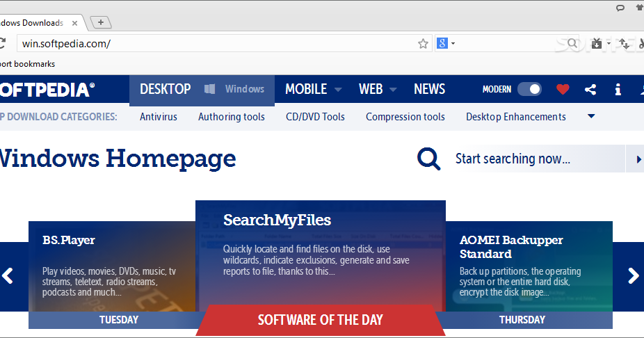Click the red heart favorite icon
644x338 pixels.
(563, 89)
